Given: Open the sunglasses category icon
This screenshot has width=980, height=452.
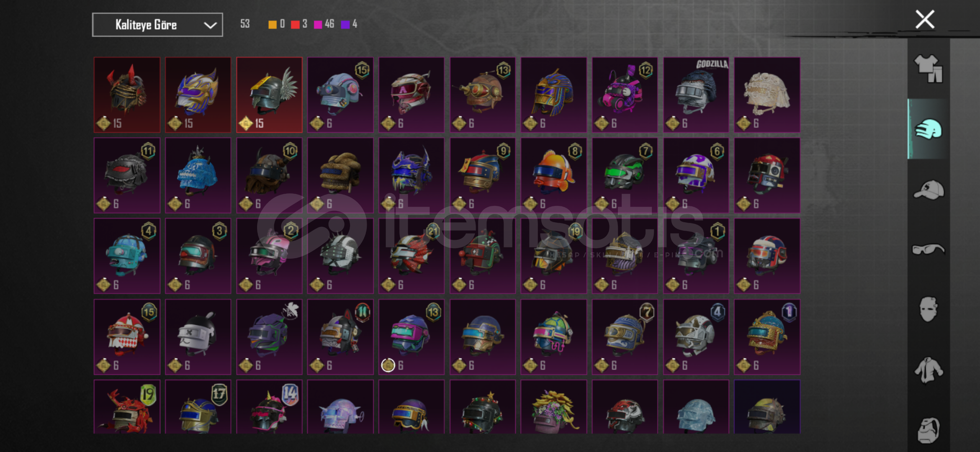Looking at the screenshot, I should tap(928, 249).
